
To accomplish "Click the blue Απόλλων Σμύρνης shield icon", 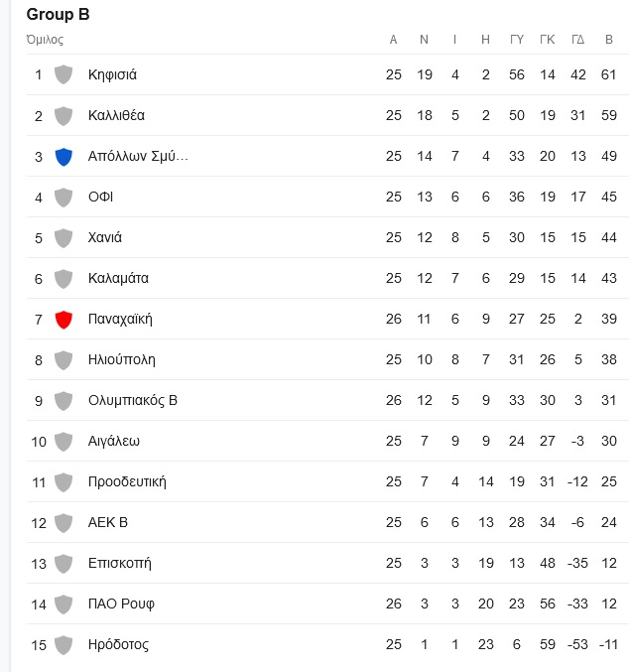I will [63, 157].
